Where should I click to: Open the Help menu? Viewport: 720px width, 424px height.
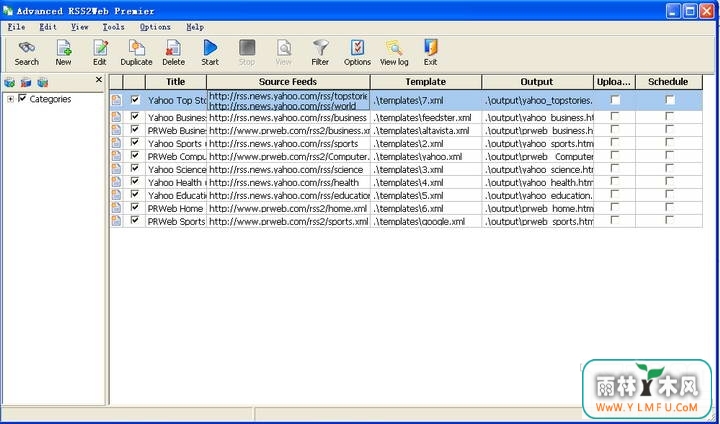coord(195,27)
